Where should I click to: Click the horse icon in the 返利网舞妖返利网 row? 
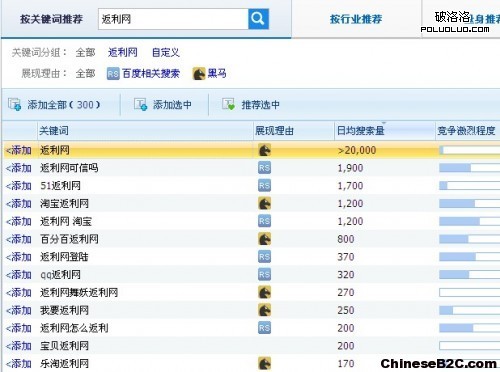265,292
